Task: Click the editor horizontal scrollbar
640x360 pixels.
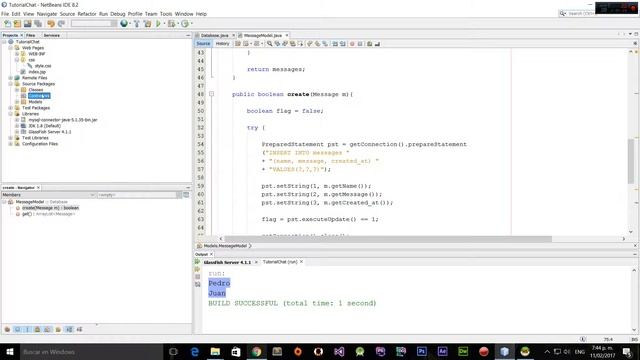Action: [388, 239]
